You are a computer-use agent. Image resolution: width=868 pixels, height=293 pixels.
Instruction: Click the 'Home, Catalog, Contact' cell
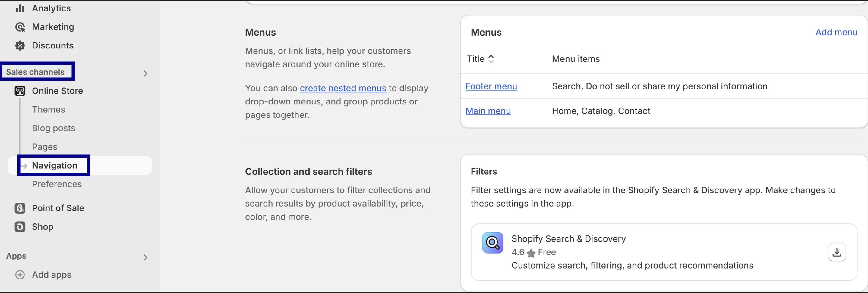click(601, 111)
